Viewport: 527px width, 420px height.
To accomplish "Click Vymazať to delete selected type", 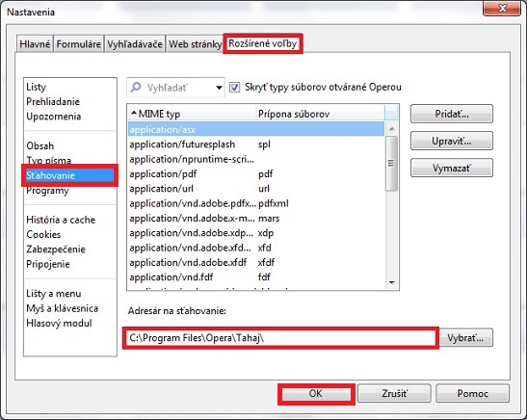I will point(452,168).
